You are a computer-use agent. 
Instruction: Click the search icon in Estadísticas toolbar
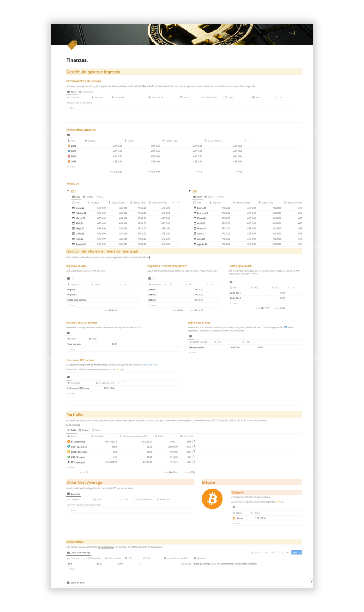coord(278,553)
